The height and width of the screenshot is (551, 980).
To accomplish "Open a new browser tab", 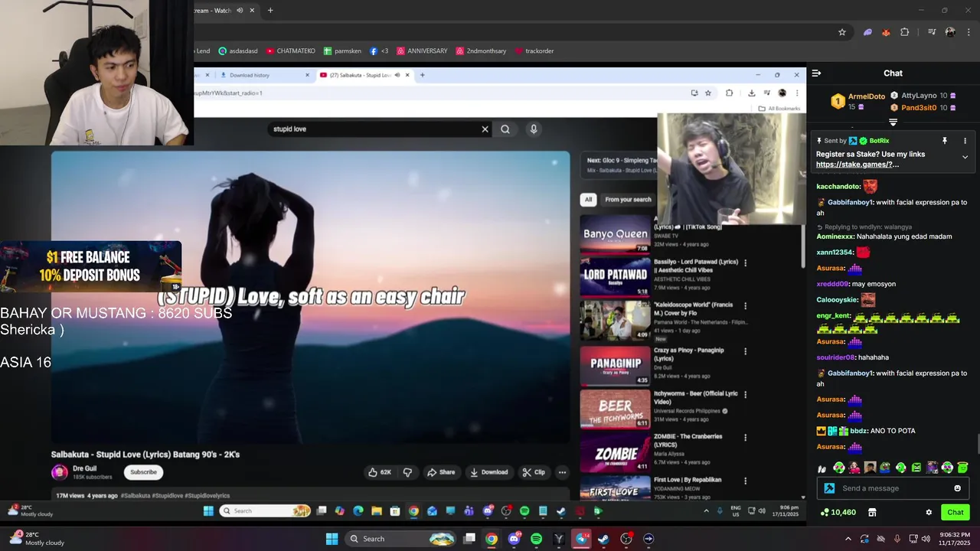I will (270, 11).
